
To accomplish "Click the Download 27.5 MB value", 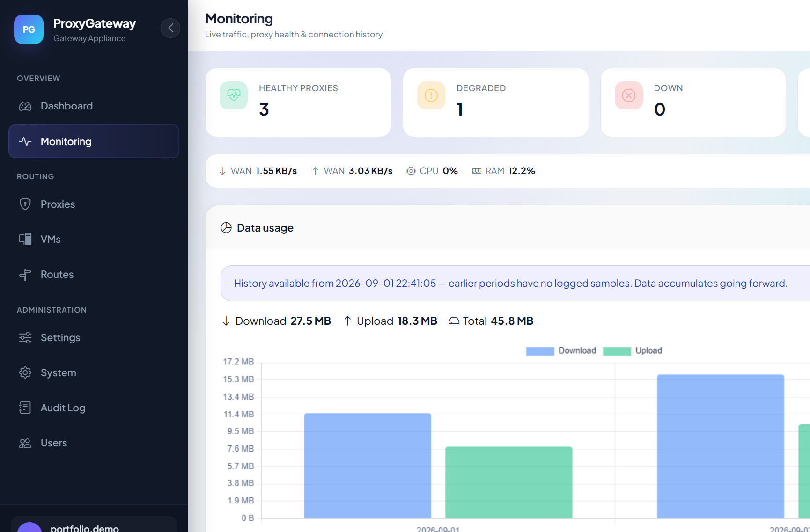I will point(311,321).
